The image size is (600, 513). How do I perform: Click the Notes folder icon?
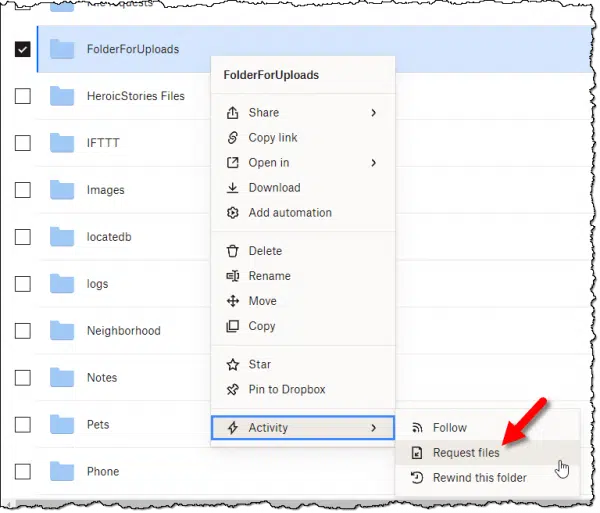point(62,378)
